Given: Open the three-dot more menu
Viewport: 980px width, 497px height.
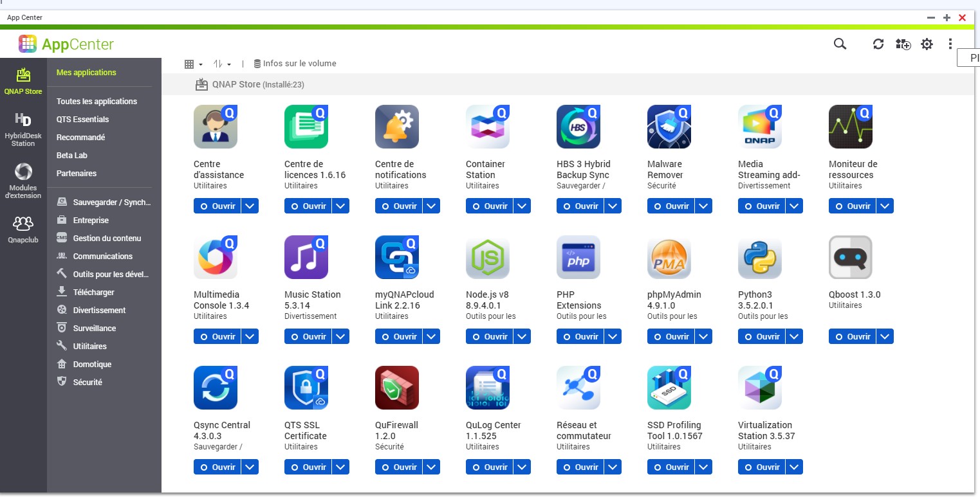Looking at the screenshot, I should [950, 44].
